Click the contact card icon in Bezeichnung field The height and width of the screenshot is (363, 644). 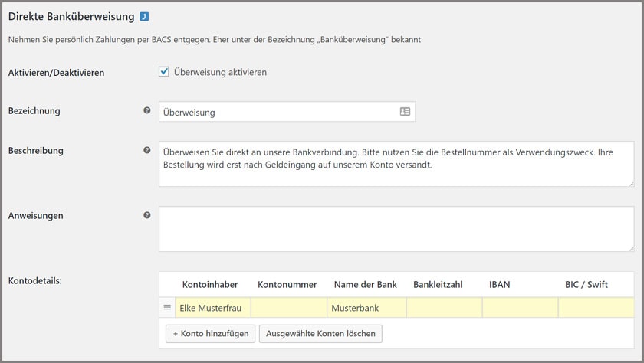point(405,112)
